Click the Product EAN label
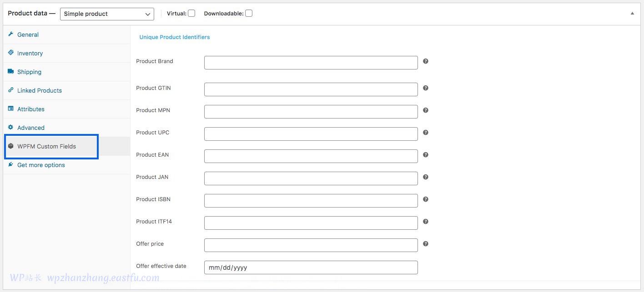644x292 pixels. (152, 155)
